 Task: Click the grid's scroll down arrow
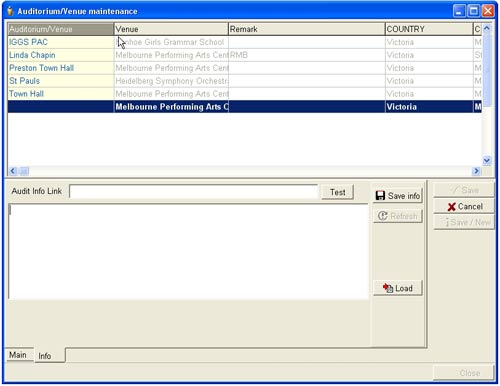(487, 161)
